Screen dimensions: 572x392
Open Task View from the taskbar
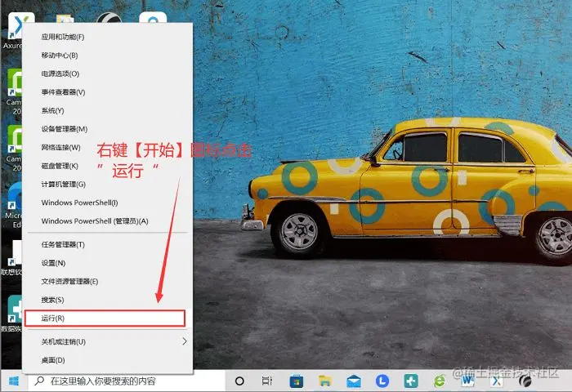point(267,381)
